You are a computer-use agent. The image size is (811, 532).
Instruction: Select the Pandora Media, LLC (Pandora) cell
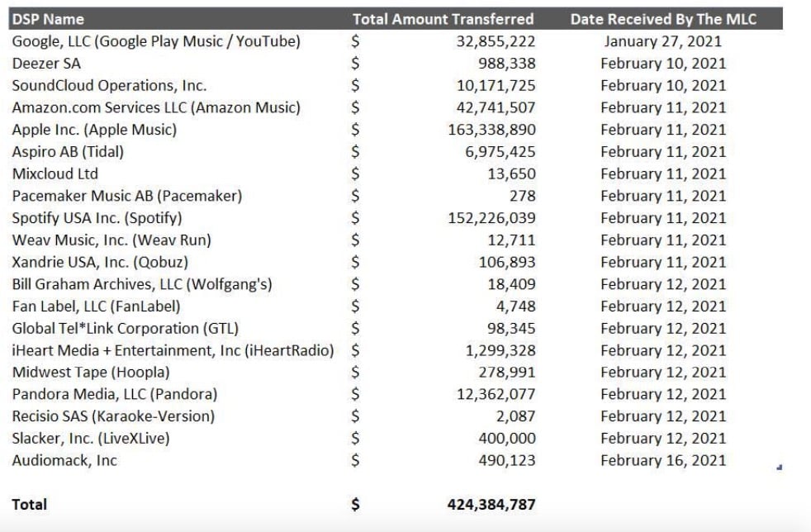click(x=115, y=395)
